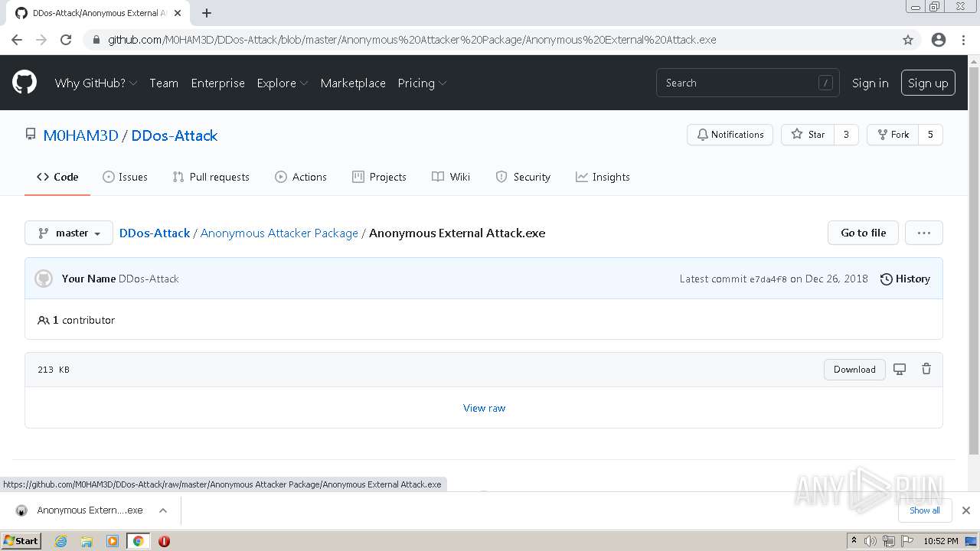Open the Insights tab
This screenshot has width=980, height=551.
603,177
